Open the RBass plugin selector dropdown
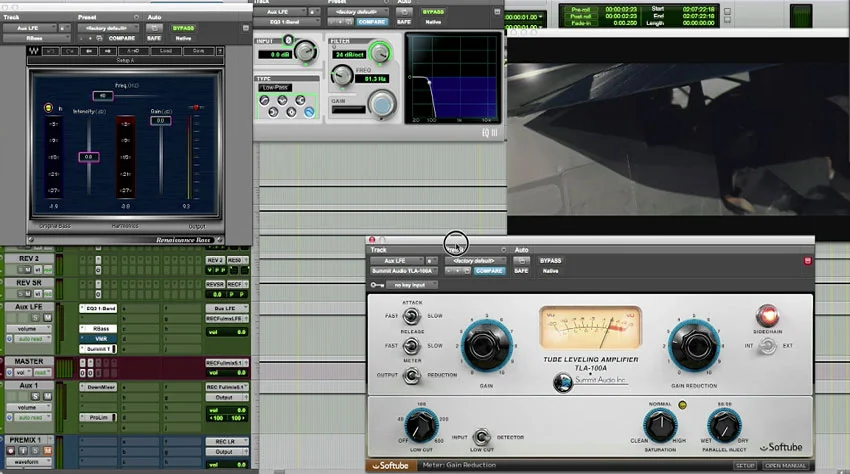850x474 pixels. (37, 38)
